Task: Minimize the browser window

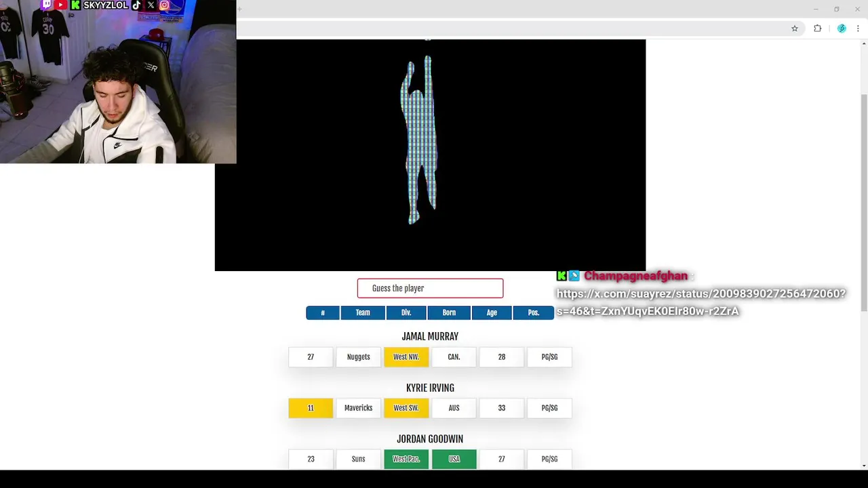Action: tap(816, 9)
